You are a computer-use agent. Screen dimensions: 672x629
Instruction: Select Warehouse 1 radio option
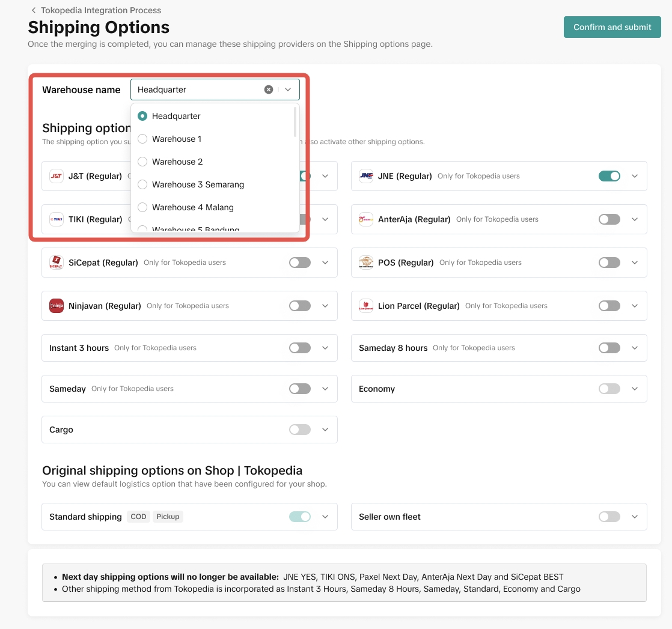coord(142,139)
